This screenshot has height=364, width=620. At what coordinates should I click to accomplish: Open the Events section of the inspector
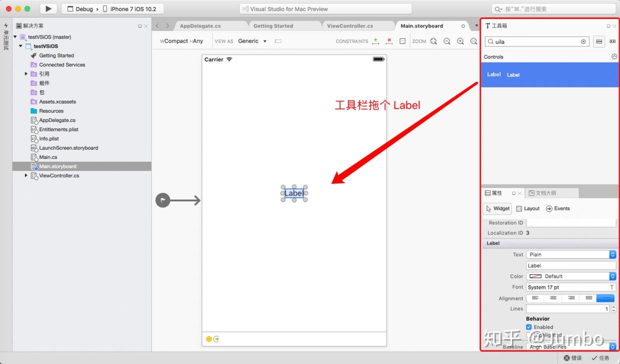pos(557,208)
